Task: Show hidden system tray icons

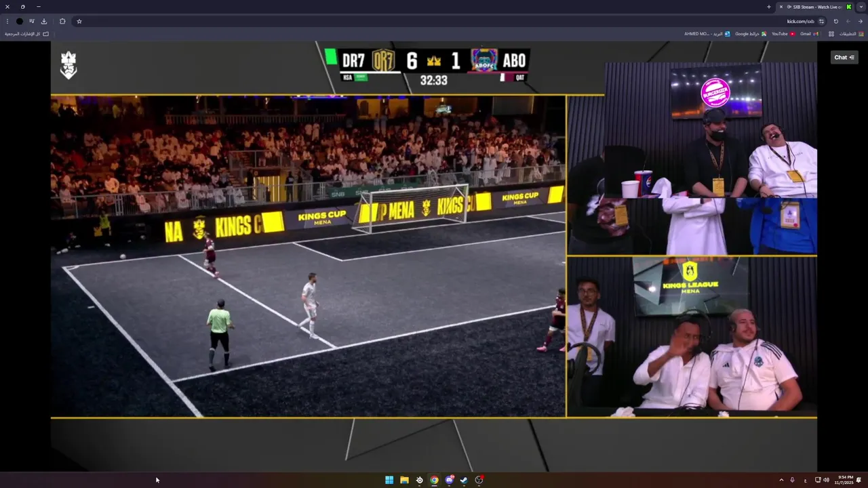Action: [x=781, y=480]
